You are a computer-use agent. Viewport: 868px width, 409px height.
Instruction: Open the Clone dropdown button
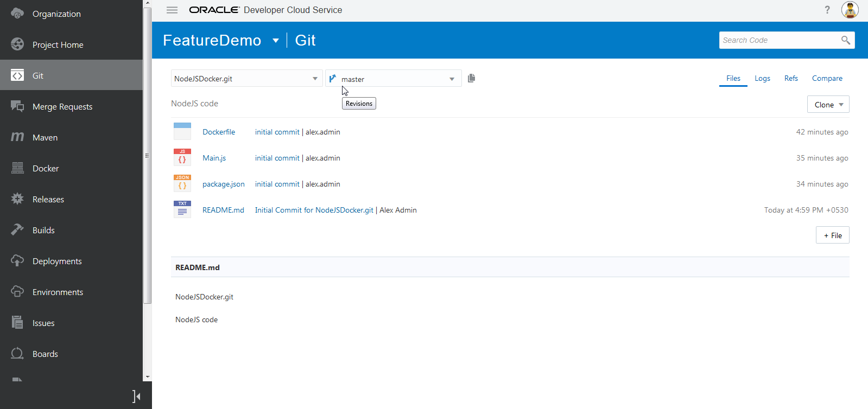828,105
